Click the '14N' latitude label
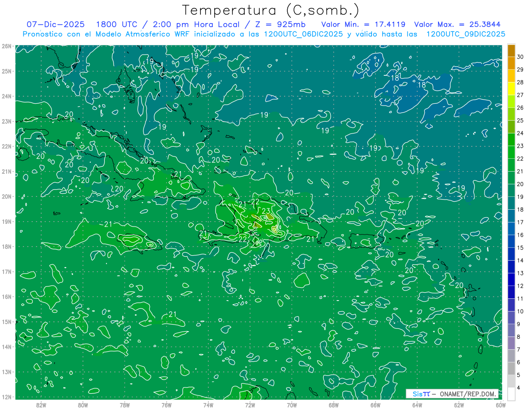Screen dimensions: 532x411 [7, 347]
